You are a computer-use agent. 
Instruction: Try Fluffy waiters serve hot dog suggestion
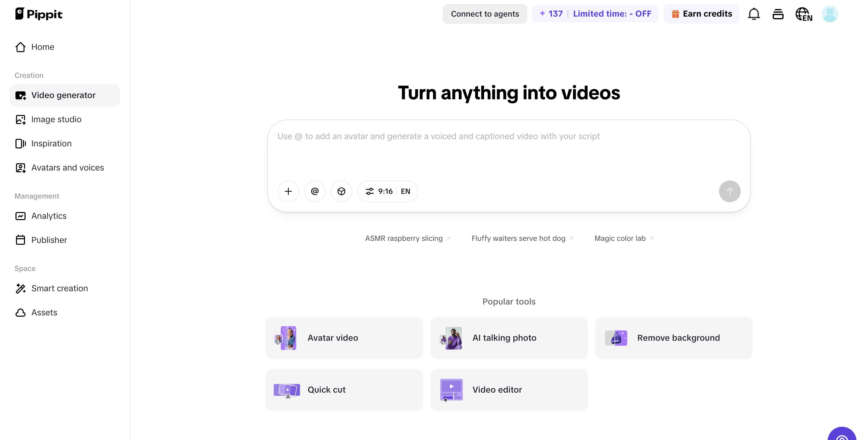[x=522, y=238]
